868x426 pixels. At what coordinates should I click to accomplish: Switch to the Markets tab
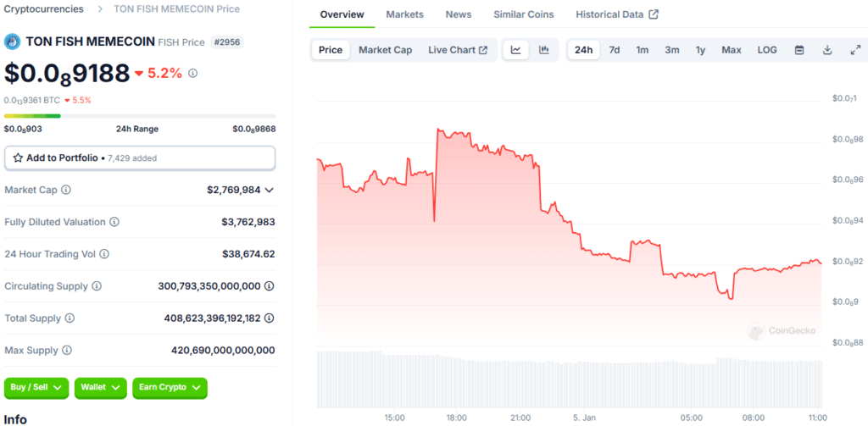[404, 14]
